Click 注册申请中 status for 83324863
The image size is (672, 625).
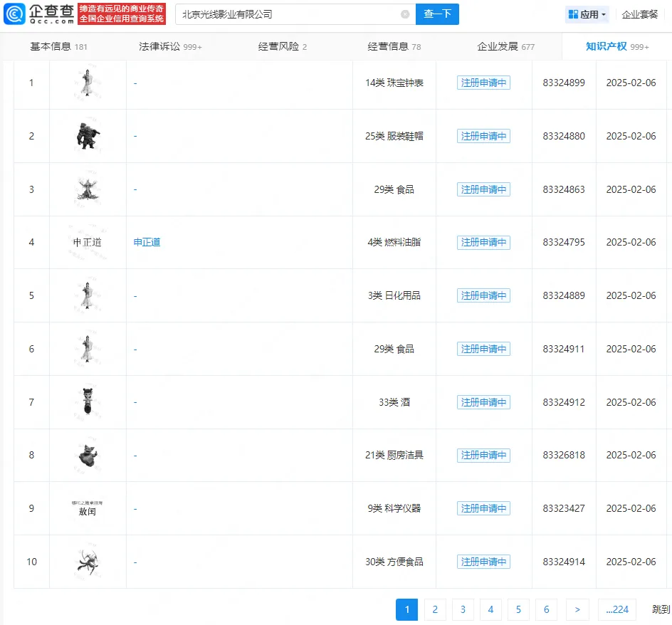pyautogui.click(x=483, y=189)
